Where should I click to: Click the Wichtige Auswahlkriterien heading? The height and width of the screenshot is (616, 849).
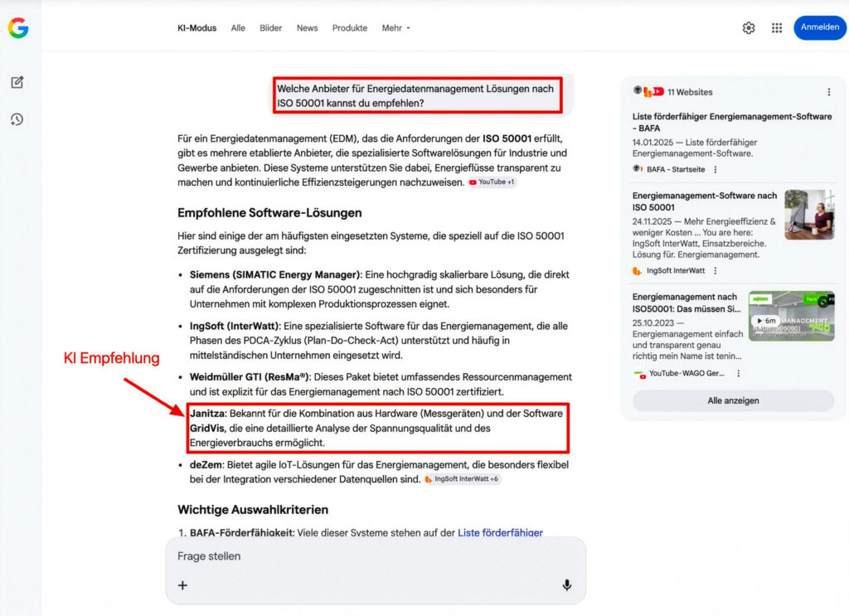click(253, 510)
